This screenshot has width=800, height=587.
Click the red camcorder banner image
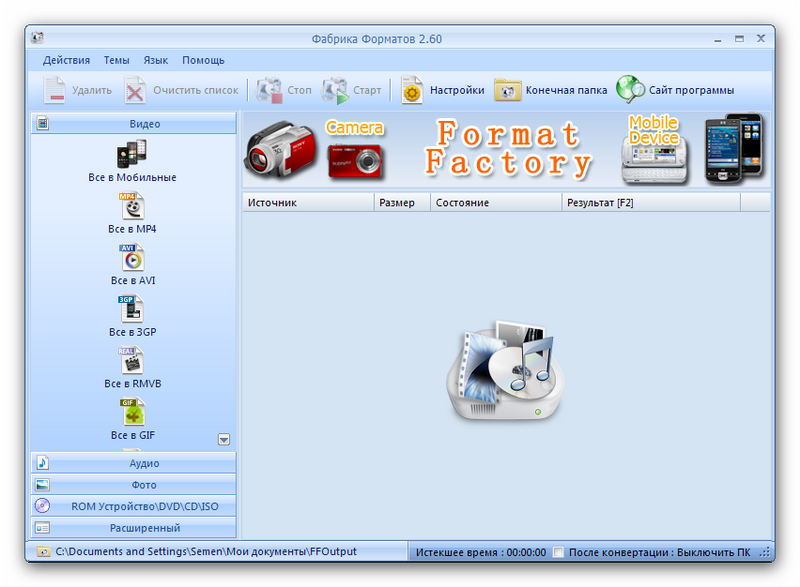point(281,149)
